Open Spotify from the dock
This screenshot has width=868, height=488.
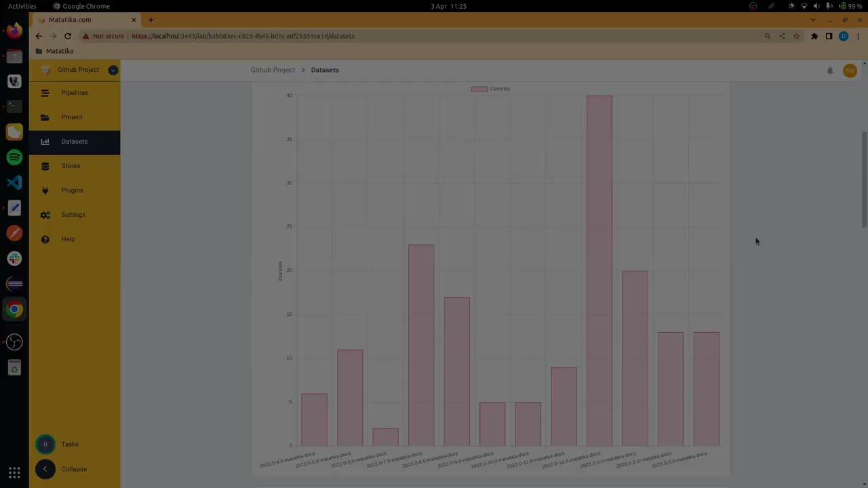[14, 157]
